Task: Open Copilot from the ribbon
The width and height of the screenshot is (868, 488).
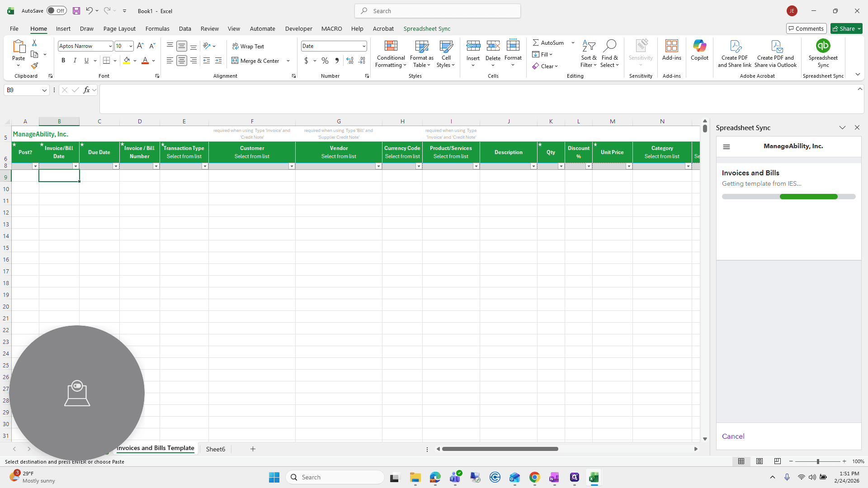Action: [x=699, y=50]
